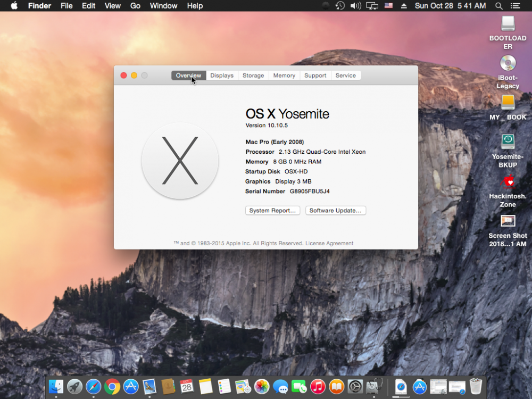The image size is (532, 399).
Task: Open Messages chat bubble icon
Action: (x=280, y=386)
